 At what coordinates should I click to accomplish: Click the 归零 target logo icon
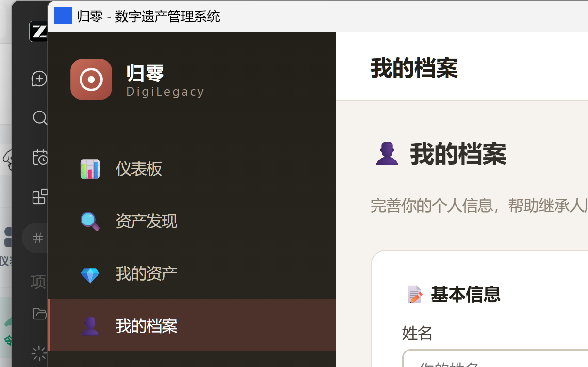(x=91, y=80)
